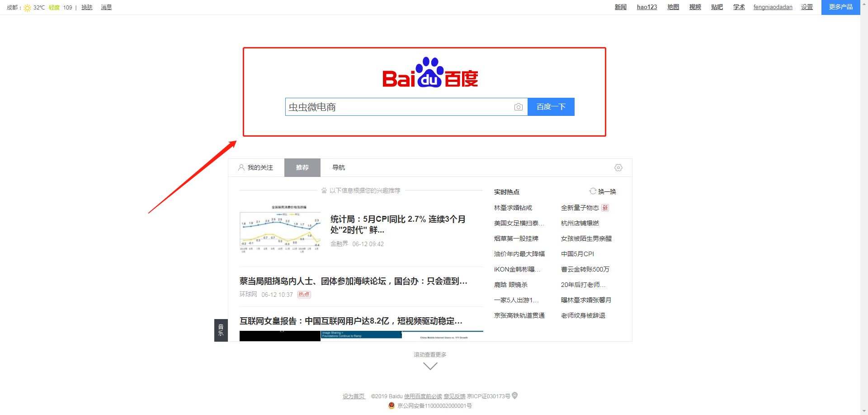Viewport: 868px width, 415px height.
Task: Open the 使用百度前必读 footer link
Action: pyautogui.click(x=423, y=396)
